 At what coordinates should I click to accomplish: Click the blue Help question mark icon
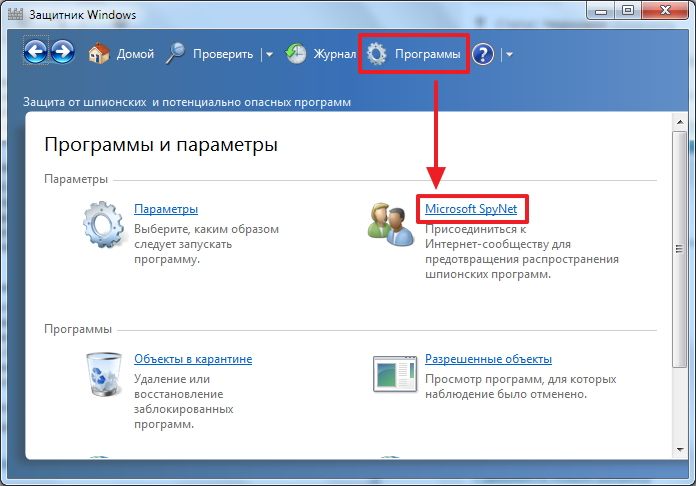coord(483,54)
